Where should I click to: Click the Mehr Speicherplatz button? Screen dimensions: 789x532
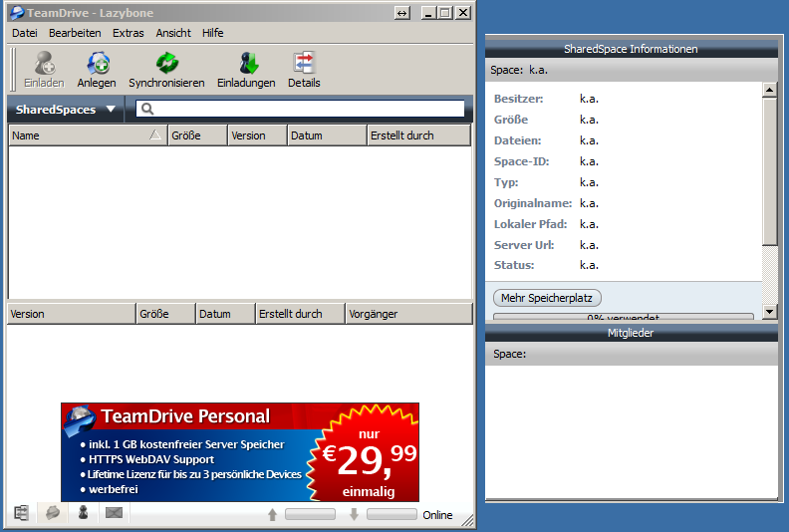547,298
